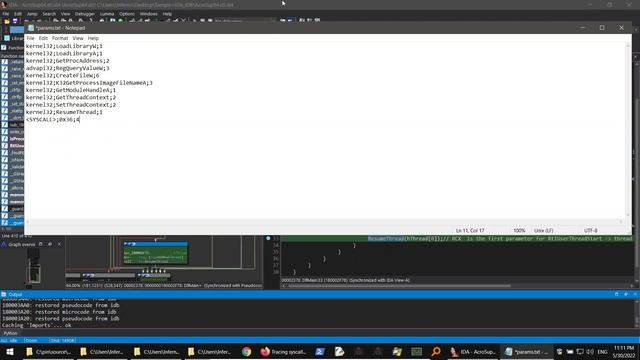
Task: Click the Unix (LF) status entry
Action: (x=543, y=231)
